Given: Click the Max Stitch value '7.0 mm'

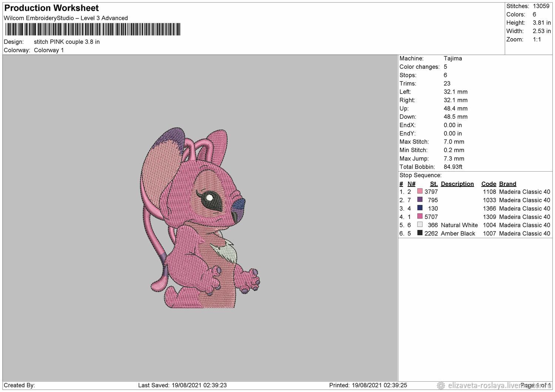Looking at the screenshot, I should pos(454,142).
